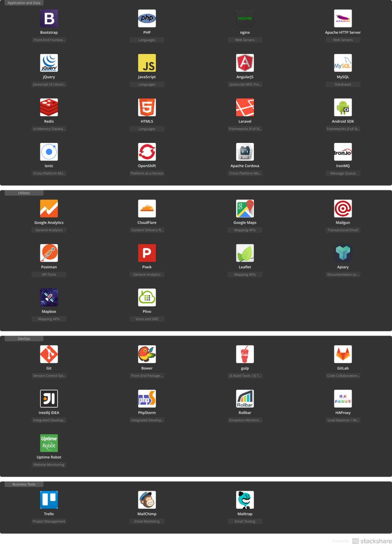
Task: Open the gulp cup icon
Action: point(245,354)
